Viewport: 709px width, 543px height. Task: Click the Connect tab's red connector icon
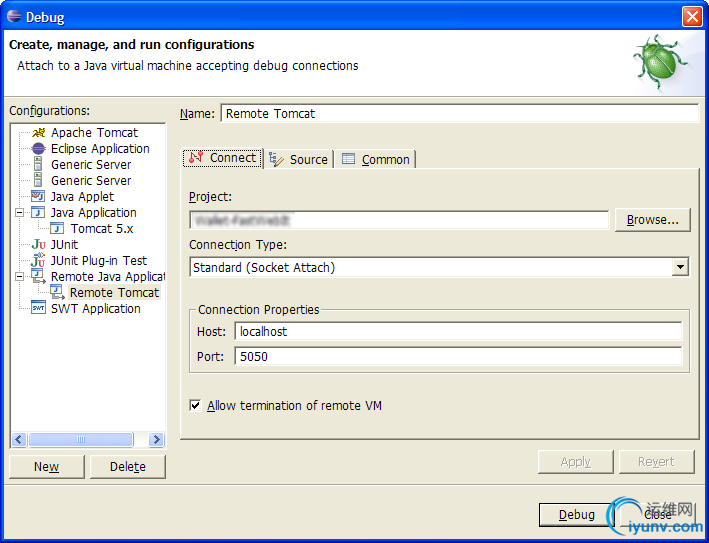196,157
